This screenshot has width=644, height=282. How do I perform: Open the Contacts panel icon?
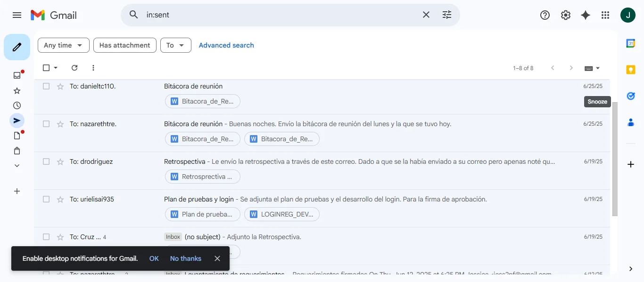[630, 122]
